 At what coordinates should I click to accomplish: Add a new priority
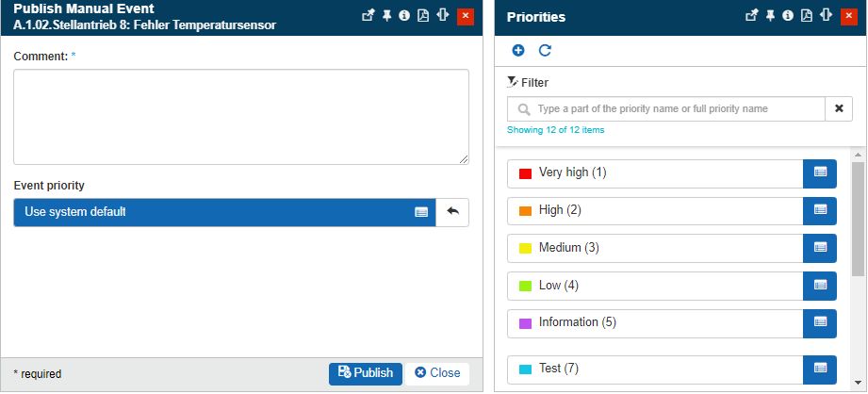518,51
